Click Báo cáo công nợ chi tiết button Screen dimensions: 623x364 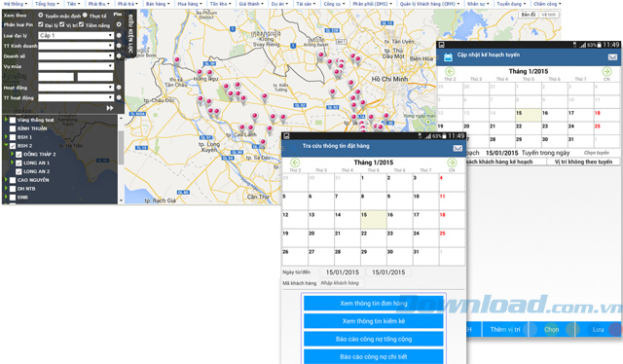coord(374,356)
